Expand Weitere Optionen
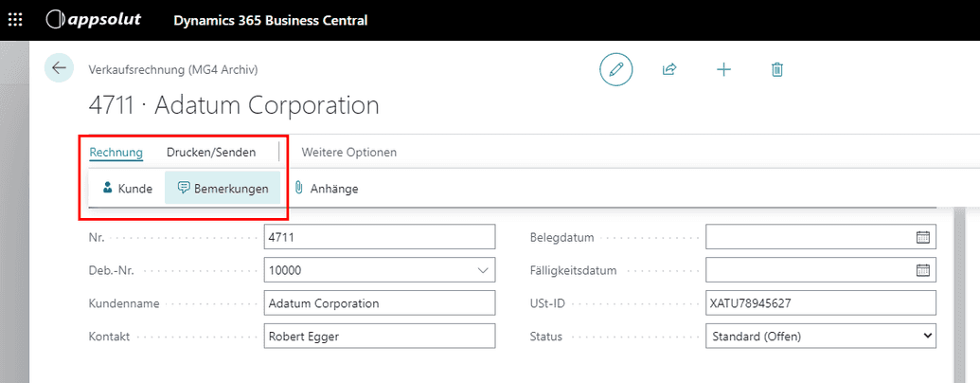The width and height of the screenshot is (980, 383). (x=348, y=152)
